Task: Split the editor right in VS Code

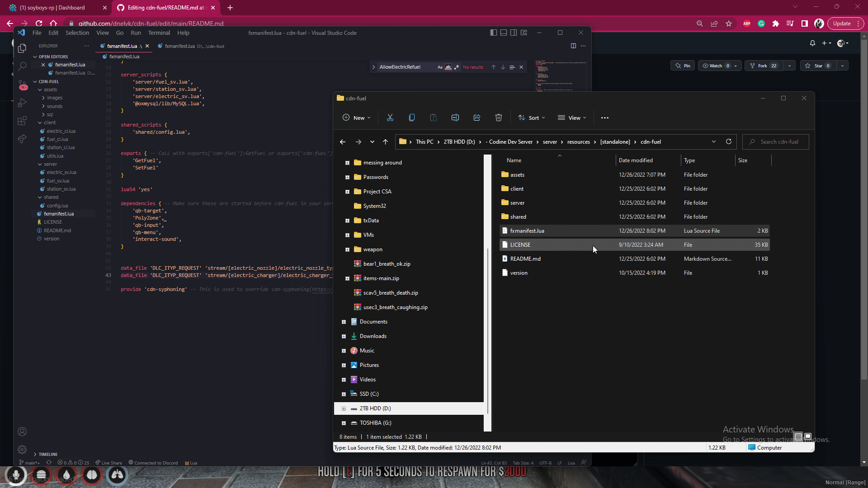Action: pyautogui.click(x=573, y=46)
